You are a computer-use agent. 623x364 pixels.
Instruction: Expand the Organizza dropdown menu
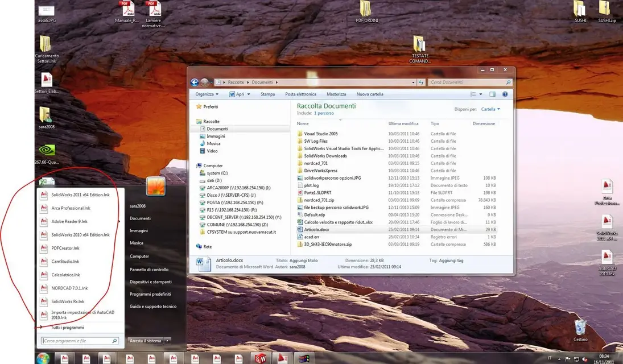coord(207,94)
